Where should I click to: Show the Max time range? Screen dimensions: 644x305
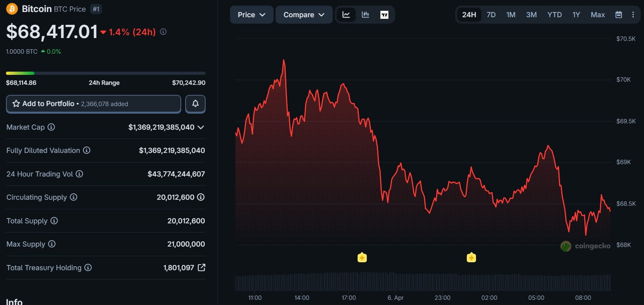[x=598, y=15]
